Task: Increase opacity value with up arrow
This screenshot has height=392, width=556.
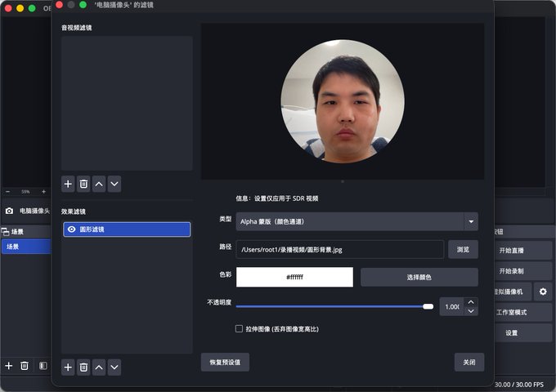Action: pos(471,302)
